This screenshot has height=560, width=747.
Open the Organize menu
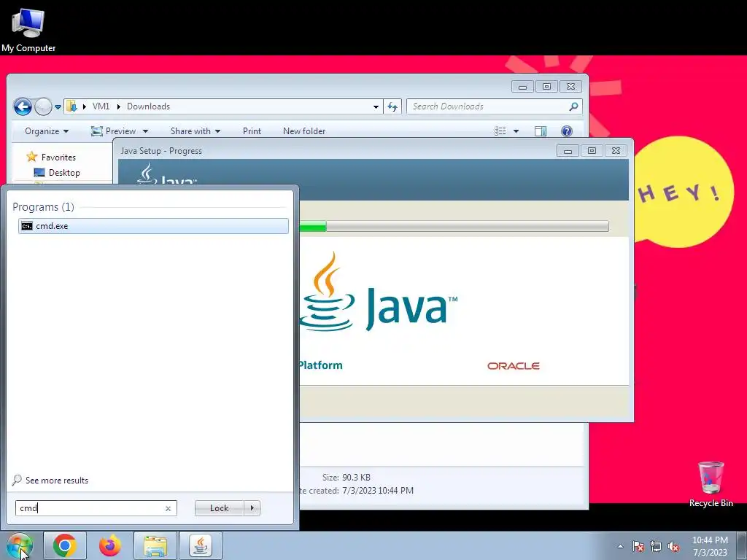point(47,131)
